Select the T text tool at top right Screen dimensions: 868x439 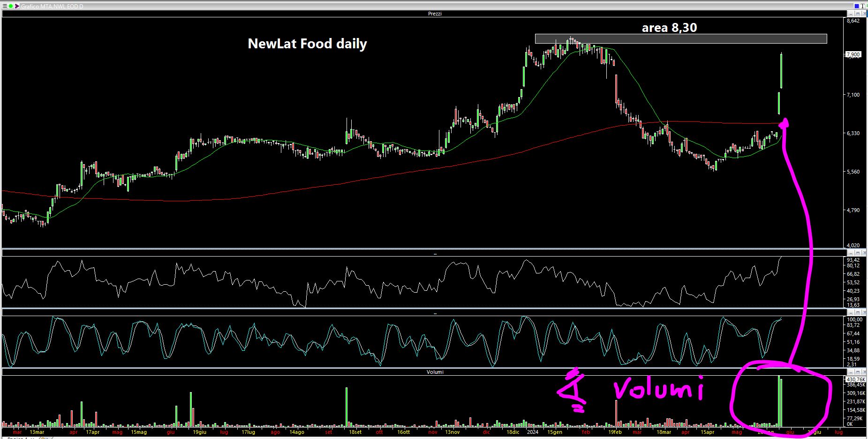863,6
